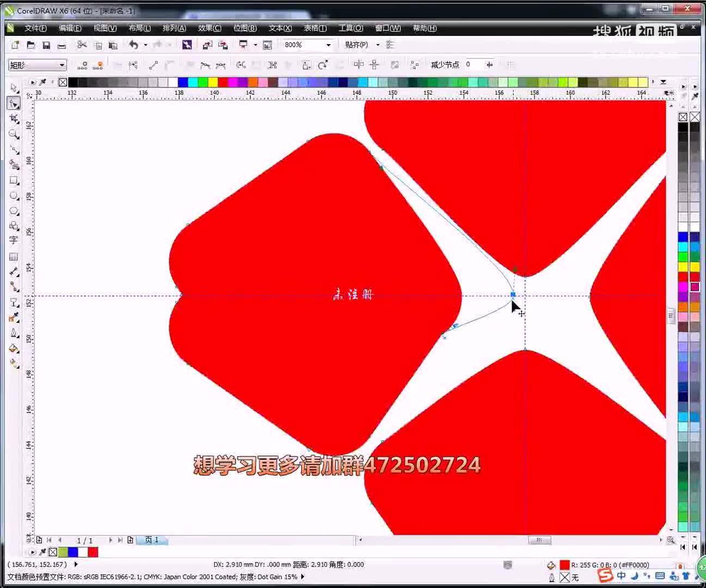Click the Crop tool
706x588 pixels.
[14, 119]
